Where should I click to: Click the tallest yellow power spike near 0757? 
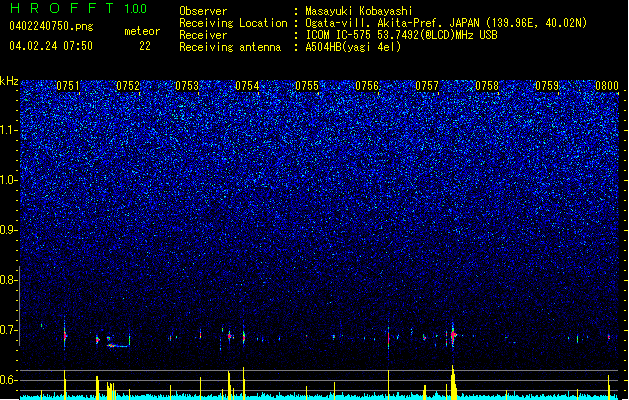point(453,382)
